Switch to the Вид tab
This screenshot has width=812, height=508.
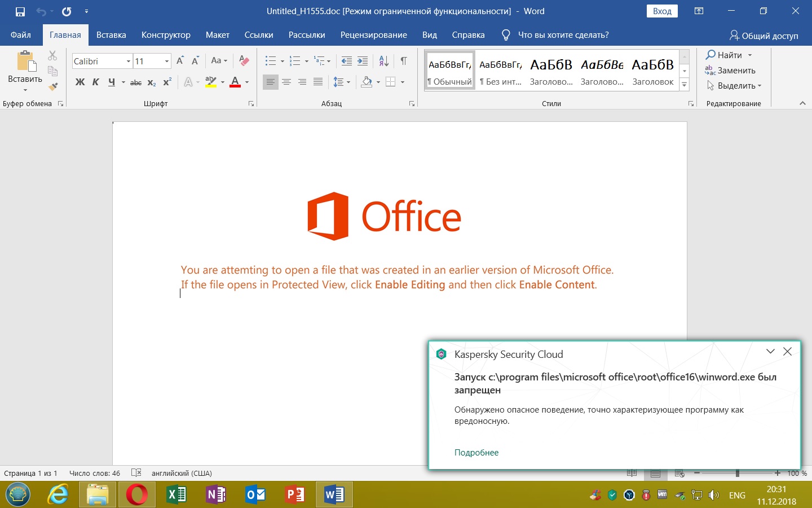coord(430,35)
